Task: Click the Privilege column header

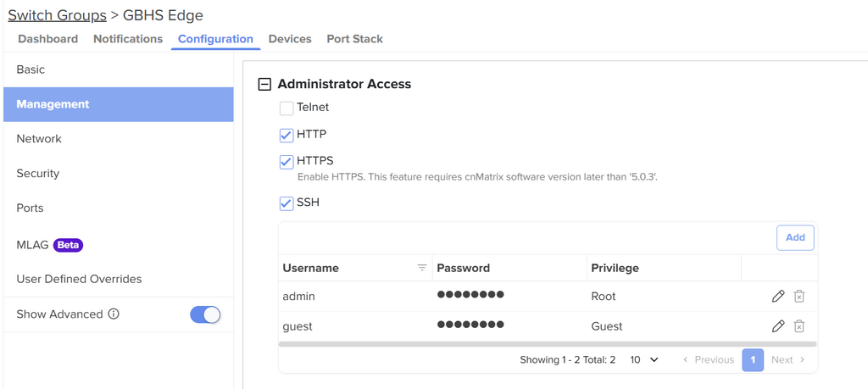Action: click(615, 268)
